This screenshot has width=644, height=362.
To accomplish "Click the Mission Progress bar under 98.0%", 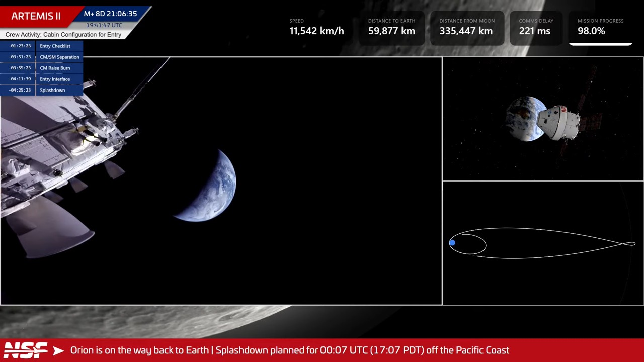I will pyautogui.click(x=600, y=44).
